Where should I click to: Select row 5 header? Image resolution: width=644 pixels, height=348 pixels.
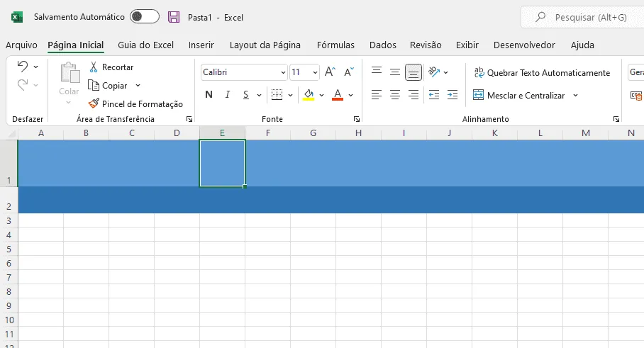[x=9, y=249]
